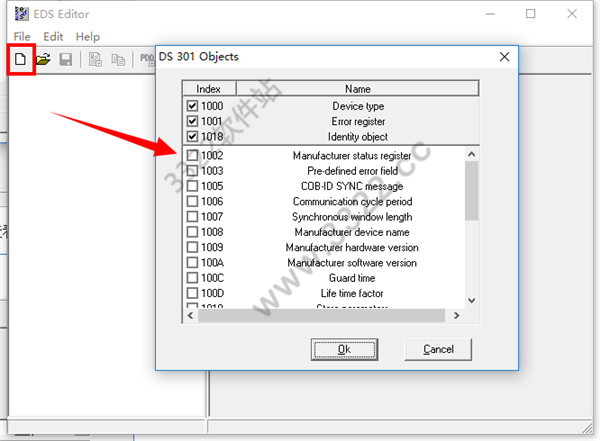Enable the 1005 COB-ID SYNC message checkbox

[192, 186]
